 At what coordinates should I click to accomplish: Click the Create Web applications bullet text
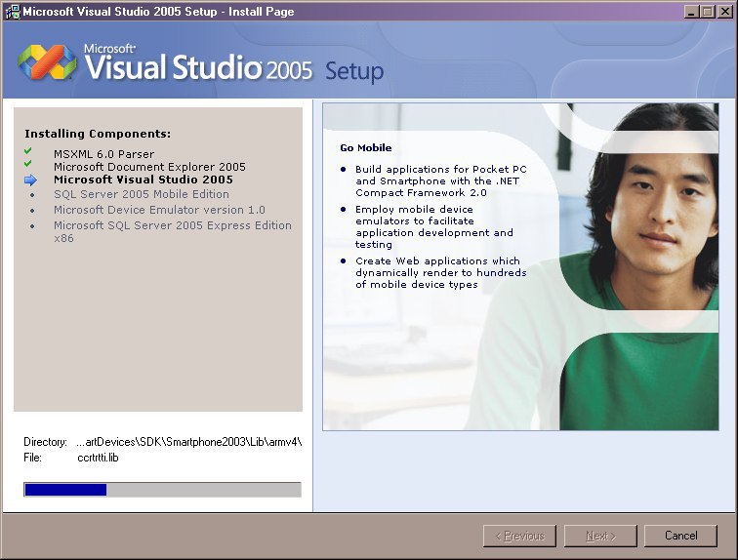click(x=441, y=273)
